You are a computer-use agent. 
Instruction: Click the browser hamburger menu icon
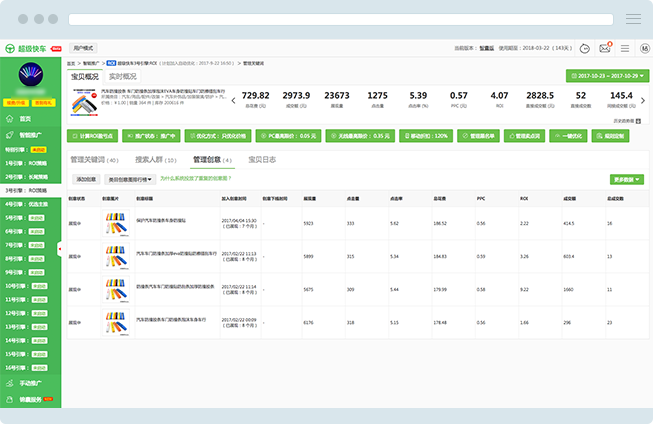pyautogui.click(x=633, y=19)
